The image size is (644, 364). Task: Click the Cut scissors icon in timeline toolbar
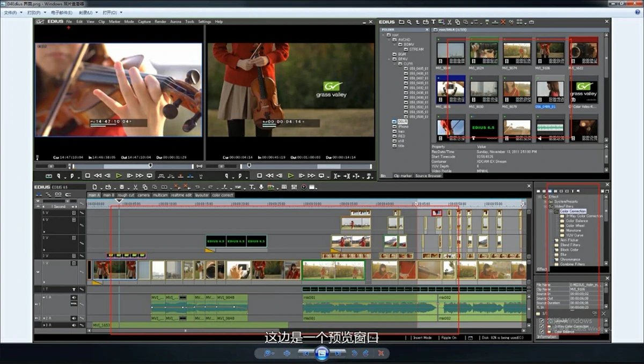(x=136, y=187)
